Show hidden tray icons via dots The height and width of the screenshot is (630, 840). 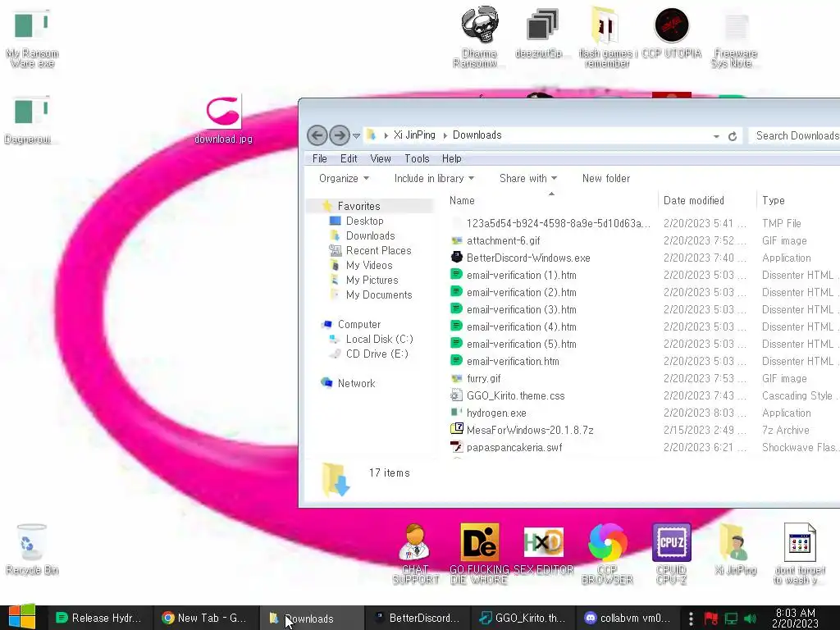click(691, 619)
